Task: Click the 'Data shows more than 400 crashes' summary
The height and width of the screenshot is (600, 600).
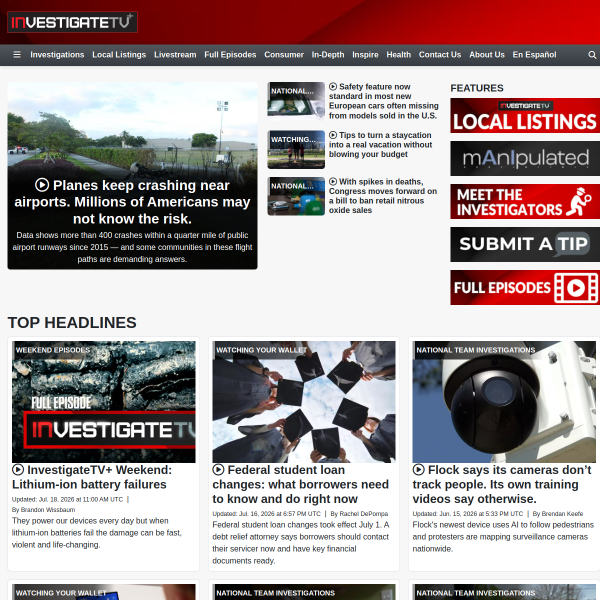Action: [x=132, y=247]
